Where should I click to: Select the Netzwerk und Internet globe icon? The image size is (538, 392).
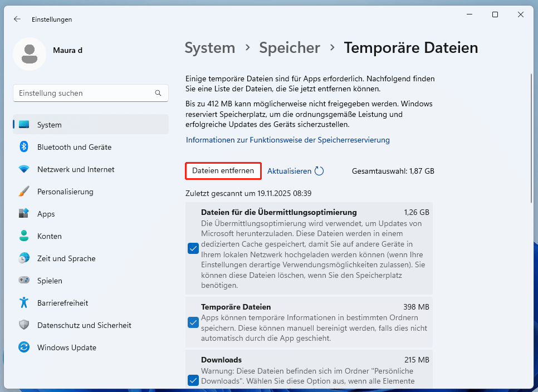[23, 169]
